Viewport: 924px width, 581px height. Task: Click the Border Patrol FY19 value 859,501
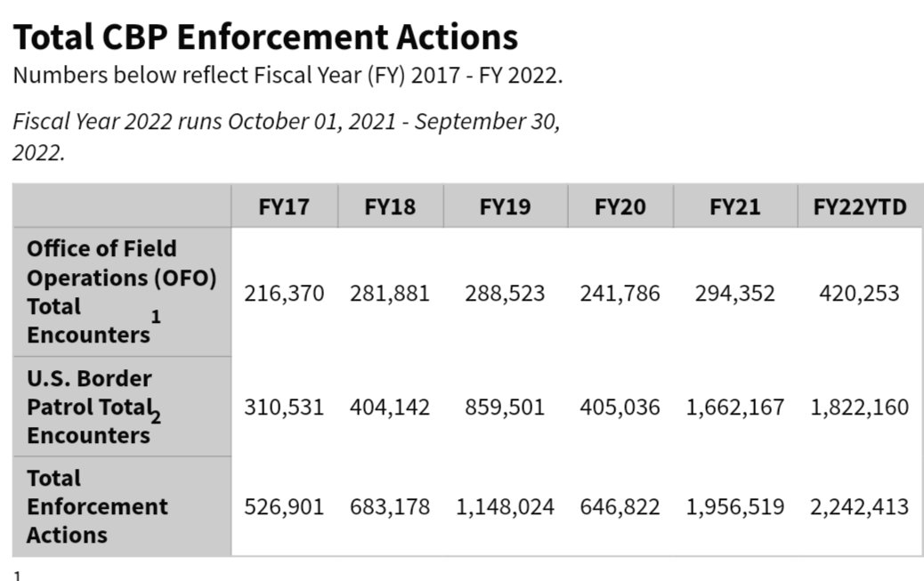(x=505, y=408)
